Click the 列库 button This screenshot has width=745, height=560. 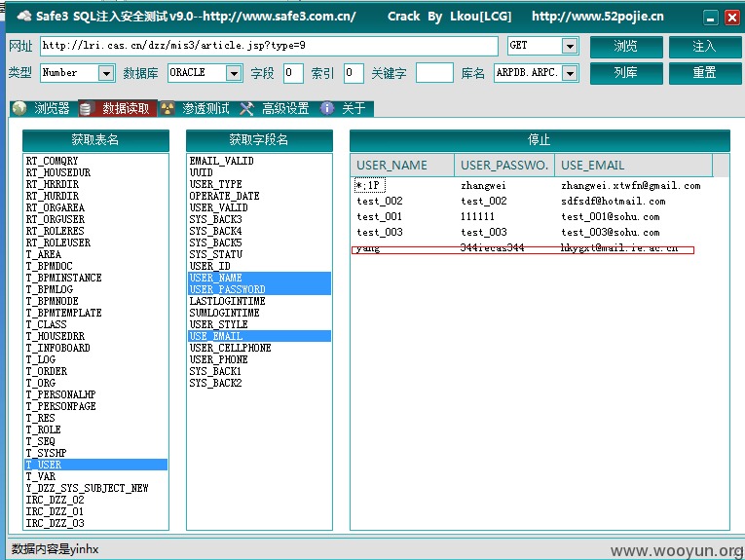point(626,73)
